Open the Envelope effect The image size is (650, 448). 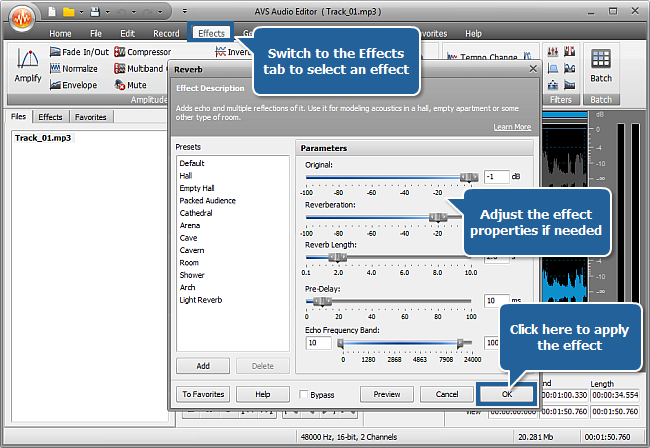click(x=73, y=85)
